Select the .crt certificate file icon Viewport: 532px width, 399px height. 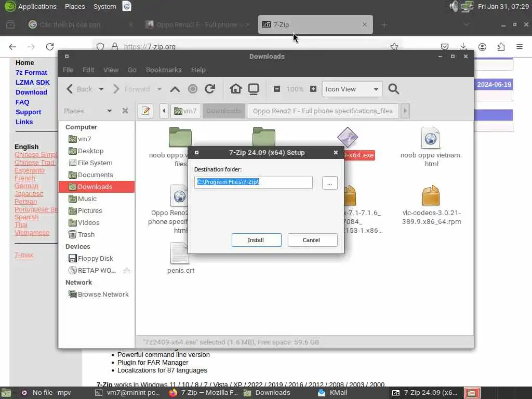[x=180, y=253]
